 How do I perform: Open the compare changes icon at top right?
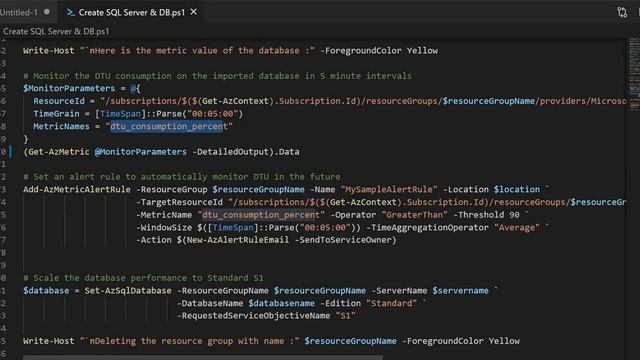click(622, 12)
